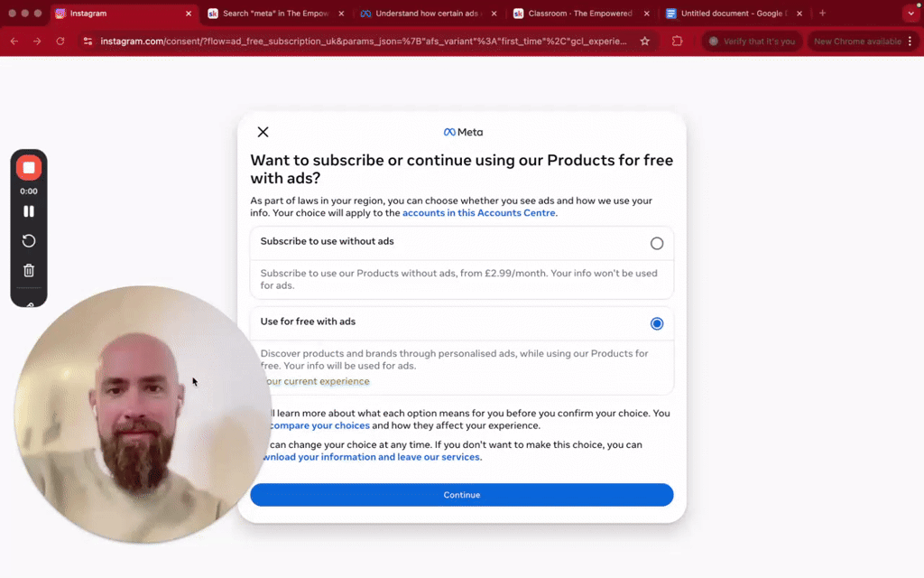Image resolution: width=924 pixels, height=578 pixels.
Task: Open the accounts in this Accounts Centre link
Action: point(479,213)
